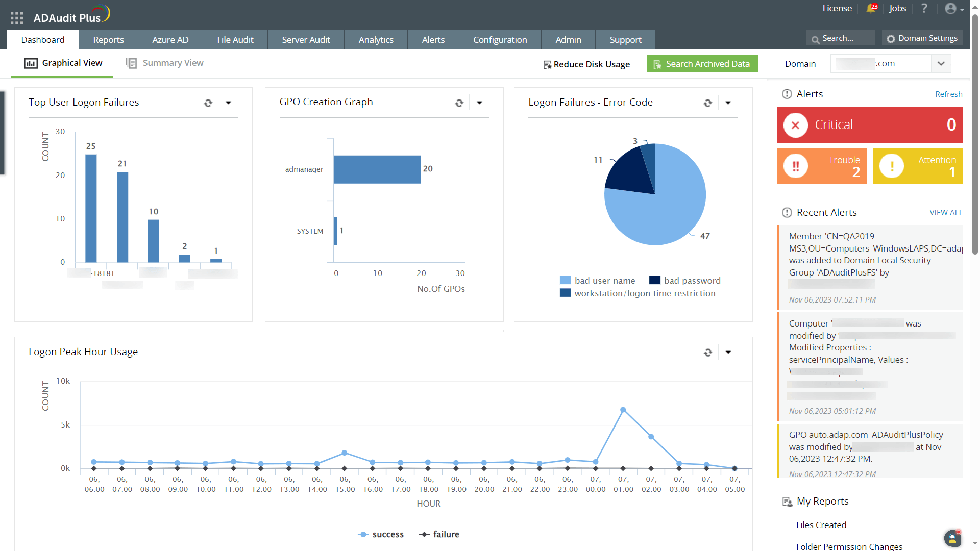Click the notification bell icon

[871, 9]
